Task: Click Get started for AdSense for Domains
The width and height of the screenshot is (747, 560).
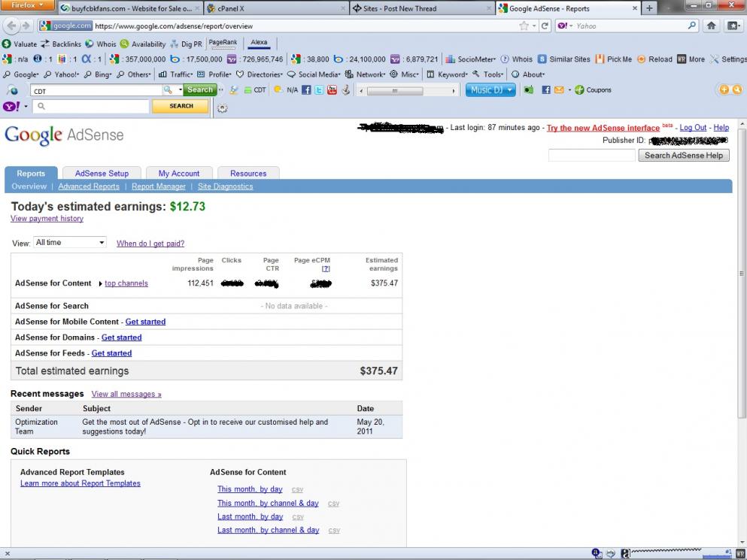Action: coord(121,338)
